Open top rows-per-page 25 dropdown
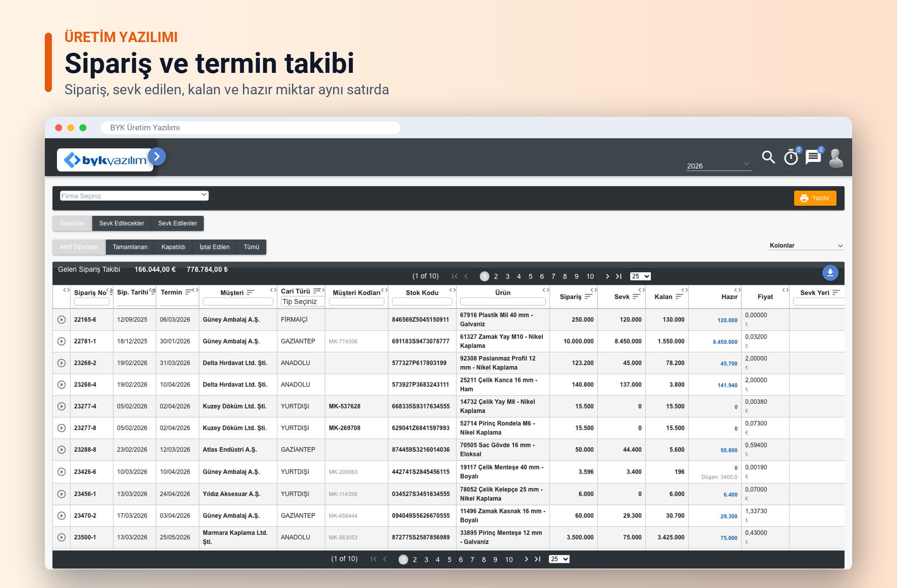Image resolution: width=897 pixels, height=588 pixels. [640, 276]
